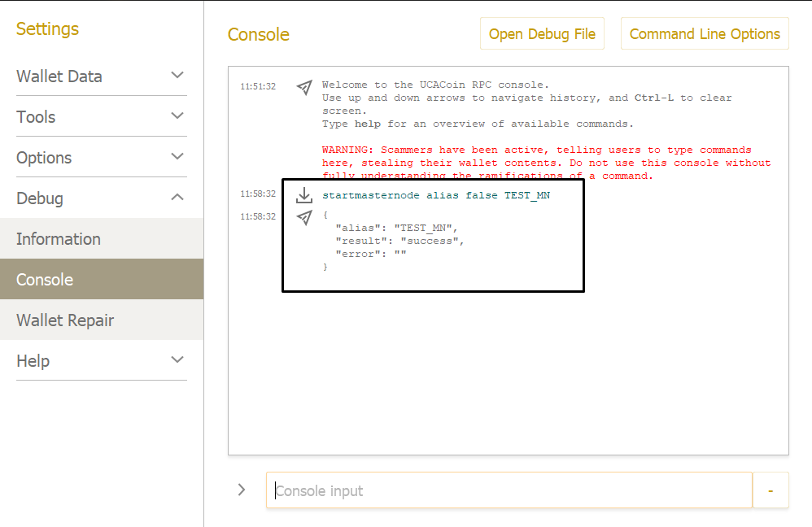Click the Welcome to the UCACoin RPC console line
This screenshot has height=527, width=812.
435,85
